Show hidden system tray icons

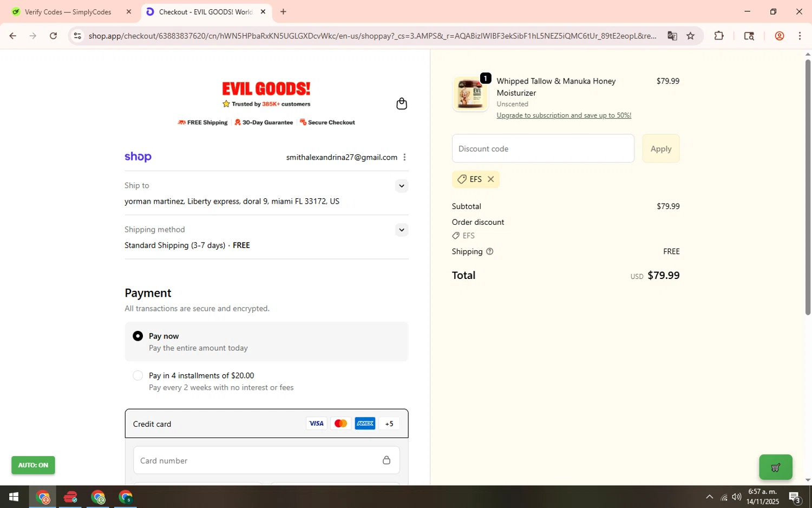point(709,497)
